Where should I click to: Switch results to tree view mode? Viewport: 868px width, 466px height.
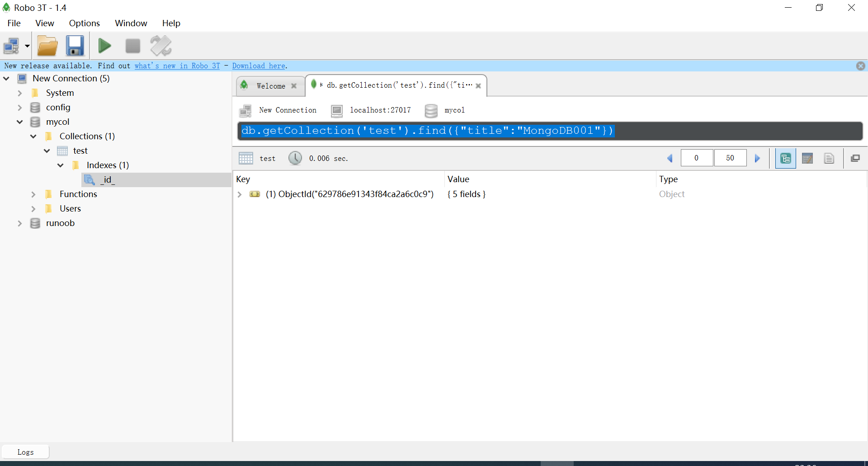click(x=786, y=158)
